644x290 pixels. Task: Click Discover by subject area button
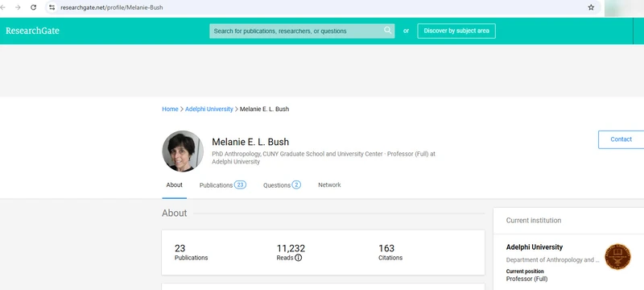(456, 31)
